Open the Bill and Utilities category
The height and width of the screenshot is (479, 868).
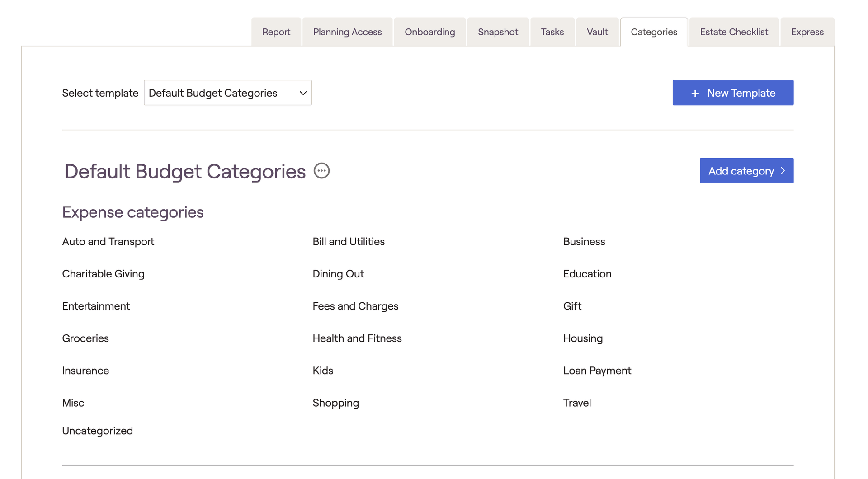pyautogui.click(x=348, y=242)
